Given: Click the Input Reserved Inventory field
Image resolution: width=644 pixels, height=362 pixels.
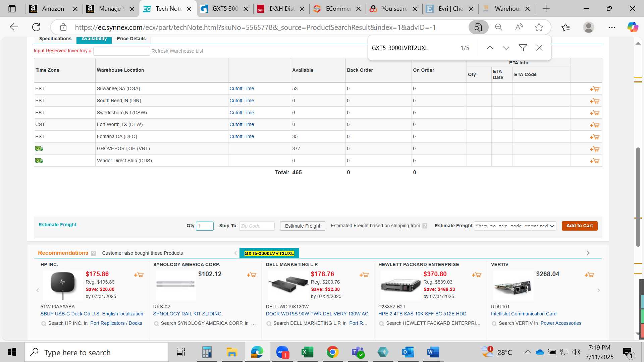Looking at the screenshot, I should click(x=121, y=51).
